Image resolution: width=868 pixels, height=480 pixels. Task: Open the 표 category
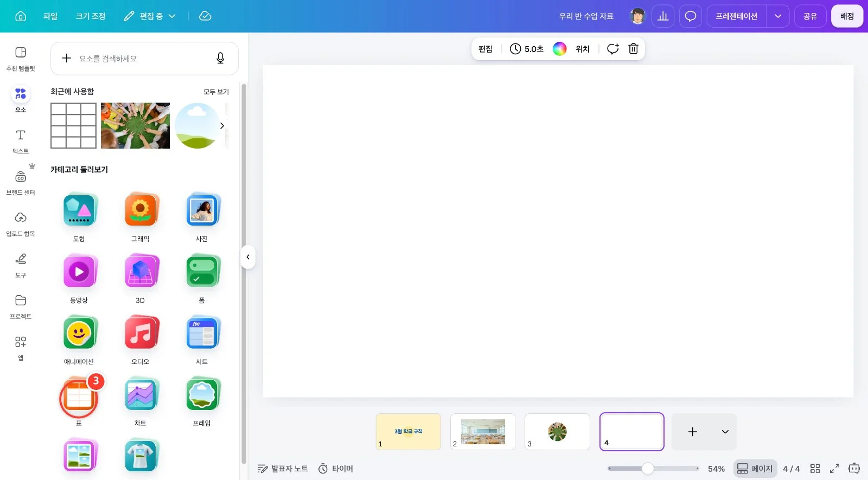(79, 401)
